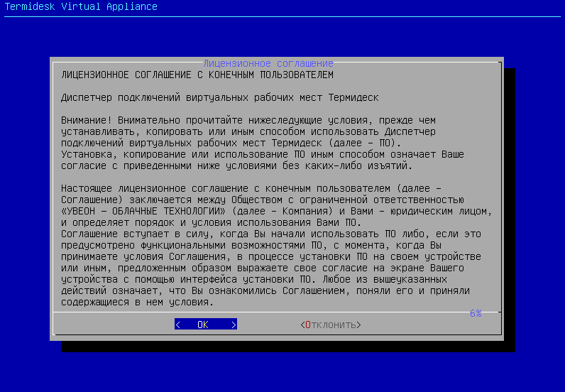The image size is (565, 392).
Task: Click line starting Настоящее лицензионное соглашение
Action: tap(251, 189)
